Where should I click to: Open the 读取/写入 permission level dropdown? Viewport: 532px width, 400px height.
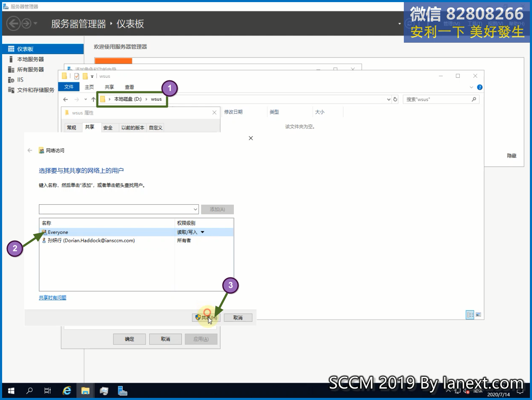coord(202,232)
